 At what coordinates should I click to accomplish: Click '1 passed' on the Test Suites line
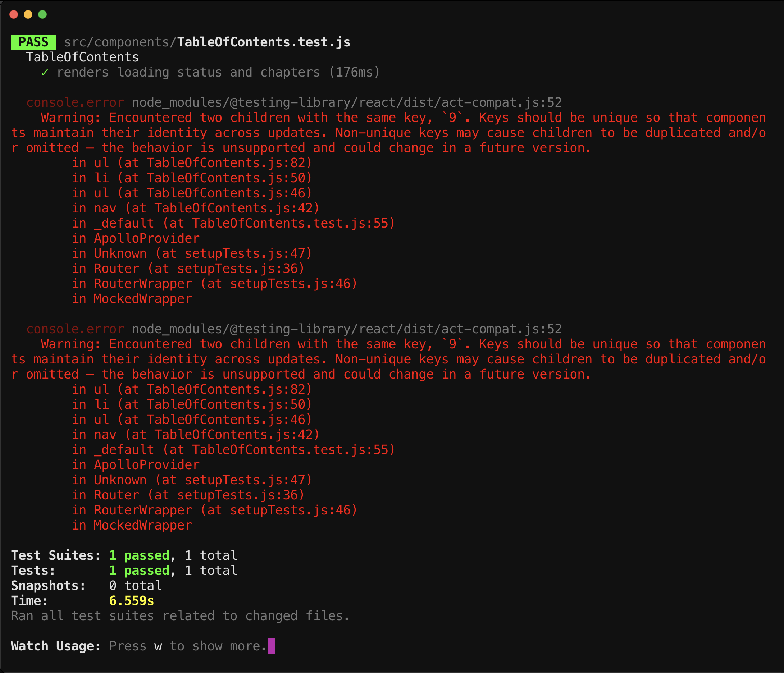pyautogui.click(x=139, y=555)
